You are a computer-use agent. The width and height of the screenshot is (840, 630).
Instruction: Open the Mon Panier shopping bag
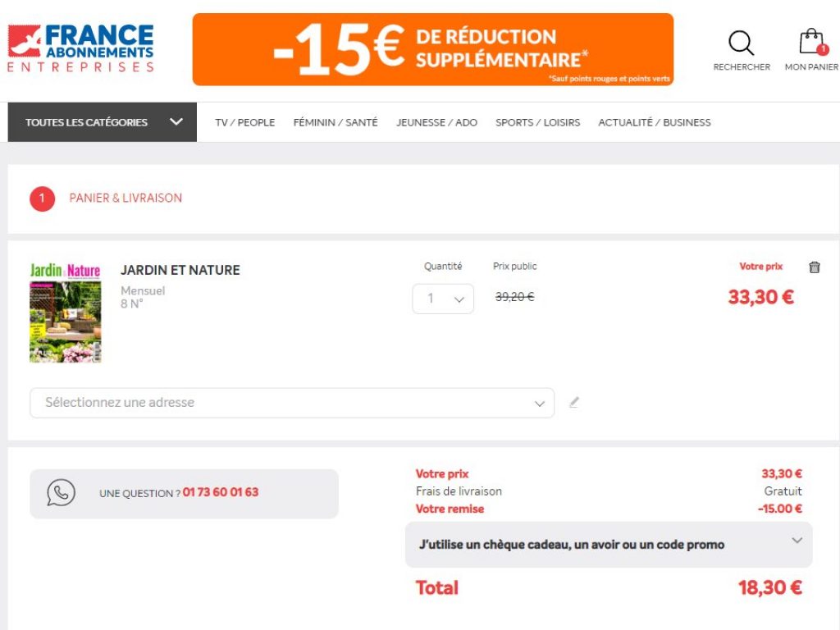[811, 43]
